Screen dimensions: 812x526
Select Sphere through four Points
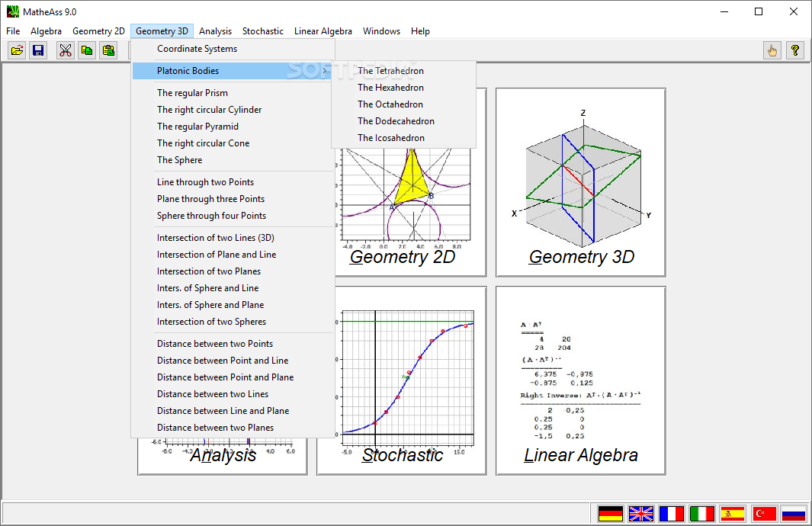coord(233,216)
